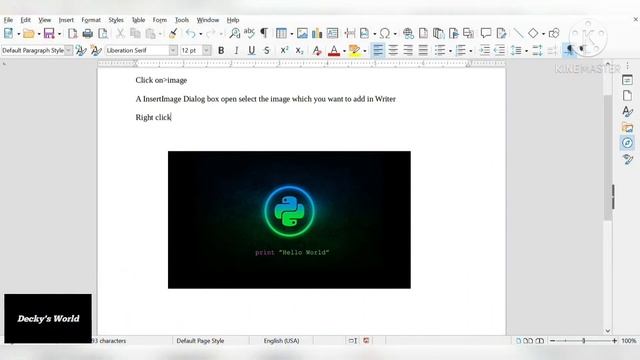
Task: Click the Insert Image icon
Action: pos(302,33)
